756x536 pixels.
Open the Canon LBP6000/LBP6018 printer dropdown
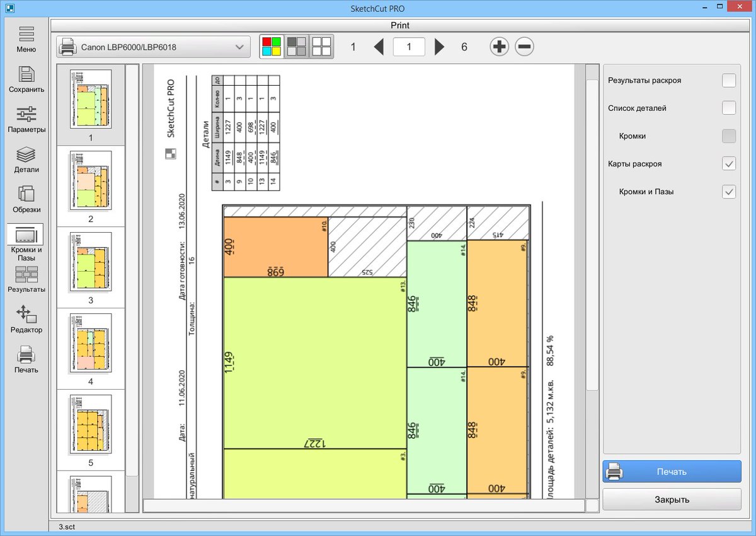coord(153,47)
